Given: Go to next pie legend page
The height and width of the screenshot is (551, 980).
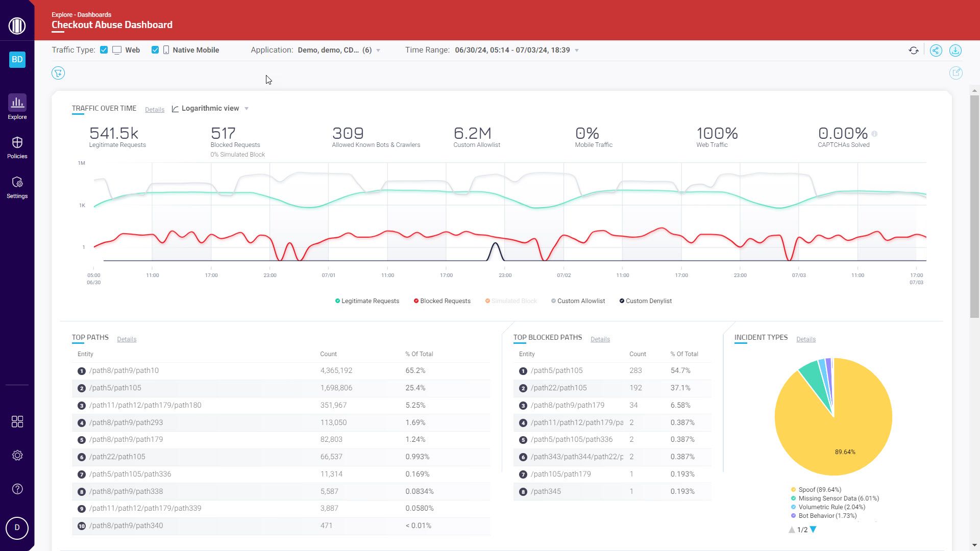Looking at the screenshot, I should point(813,530).
